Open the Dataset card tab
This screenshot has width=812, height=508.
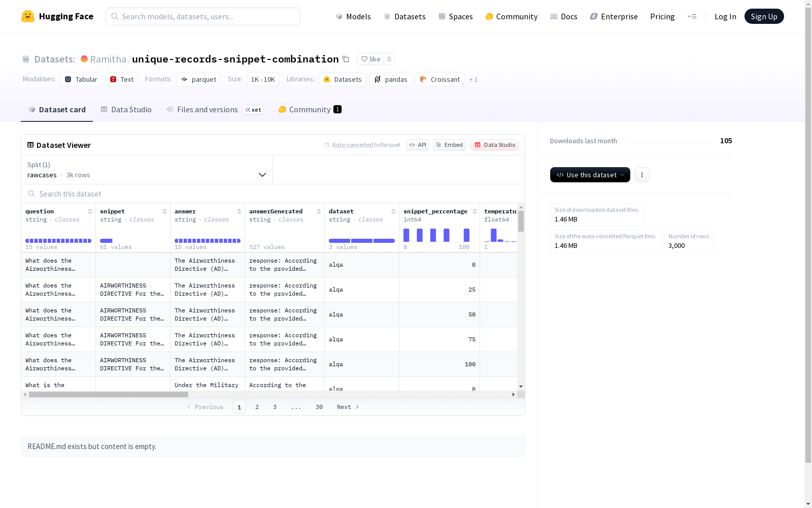pos(57,110)
